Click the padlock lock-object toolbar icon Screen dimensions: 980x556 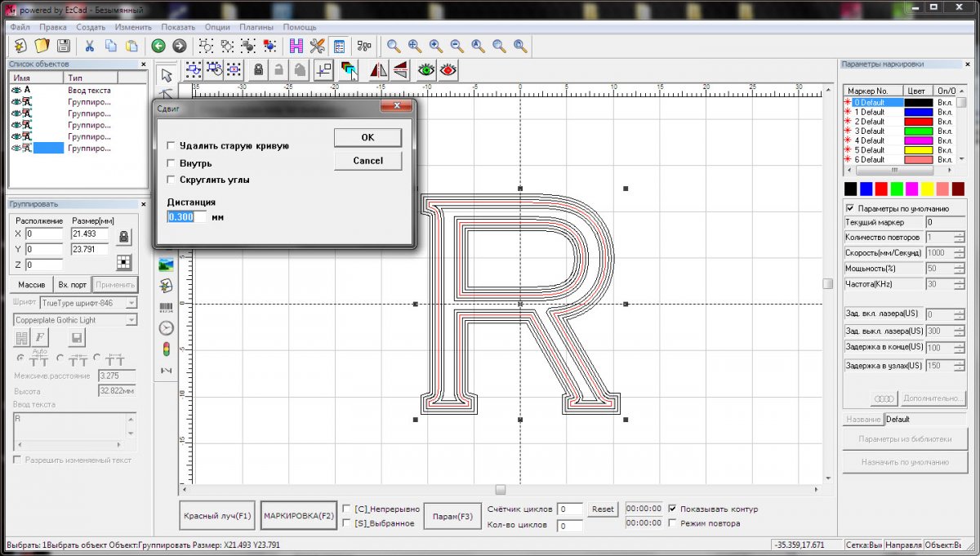(x=258, y=70)
